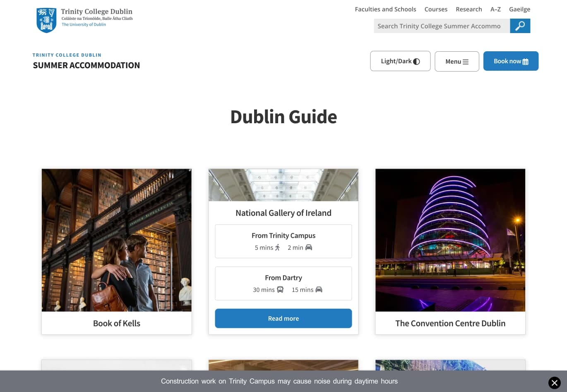567x392 pixels.
Task: Click the Book of Kells library image
Action: (x=117, y=240)
